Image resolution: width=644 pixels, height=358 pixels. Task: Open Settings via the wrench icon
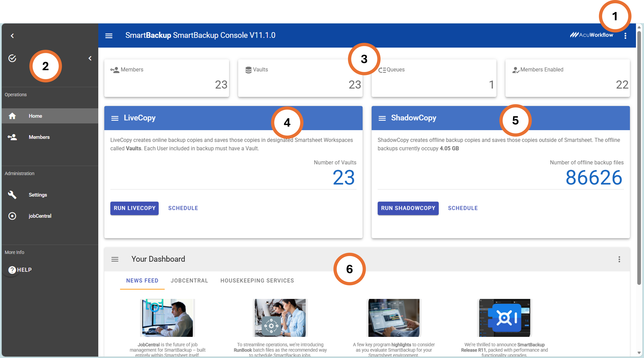click(12, 195)
